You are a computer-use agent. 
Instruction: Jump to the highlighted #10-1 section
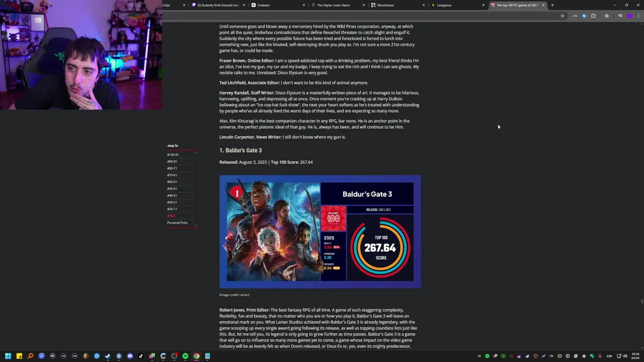click(172, 216)
